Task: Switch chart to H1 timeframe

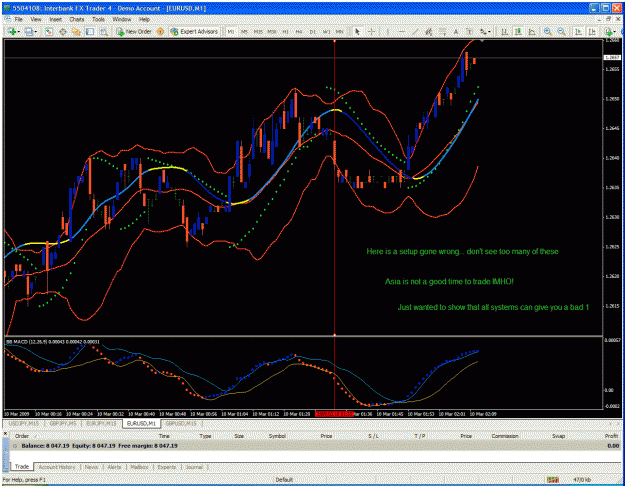Action: click(285, 31)
